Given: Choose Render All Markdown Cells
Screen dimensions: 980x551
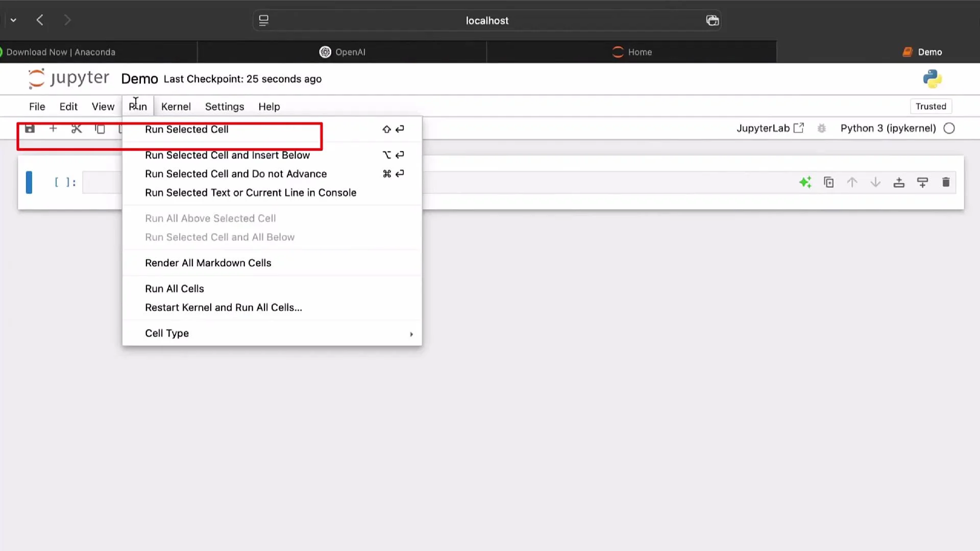Looking at the screenshot, I should [272, 263].
